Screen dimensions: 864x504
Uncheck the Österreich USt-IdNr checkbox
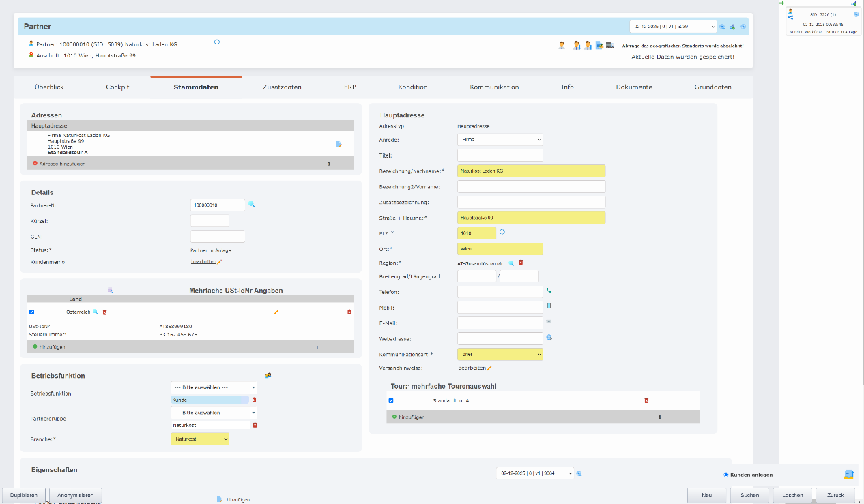[32, 312]
